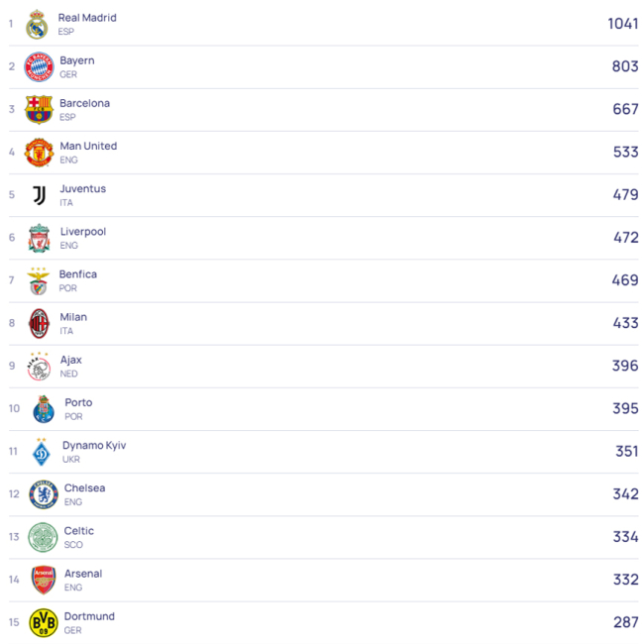The width and height of the screenshot is (644, 644).
Task: Click the Milan club crest
Action: [39, 324]
